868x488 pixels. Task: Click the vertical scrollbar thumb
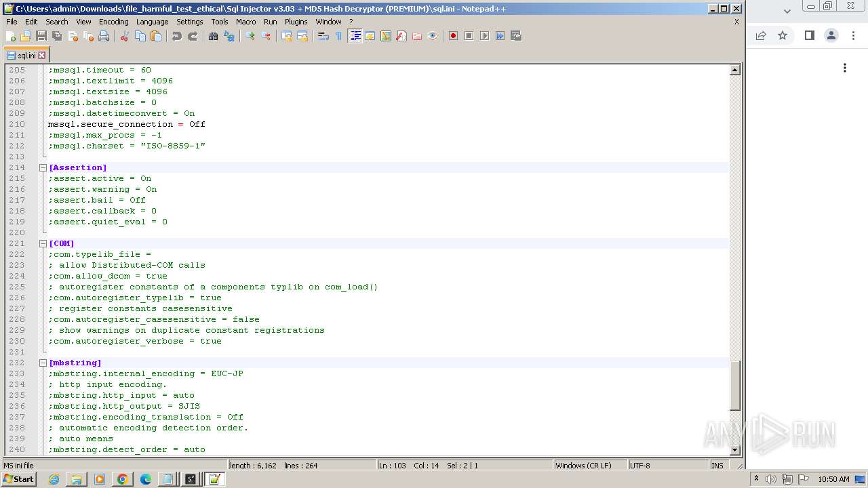click(734, 385)
